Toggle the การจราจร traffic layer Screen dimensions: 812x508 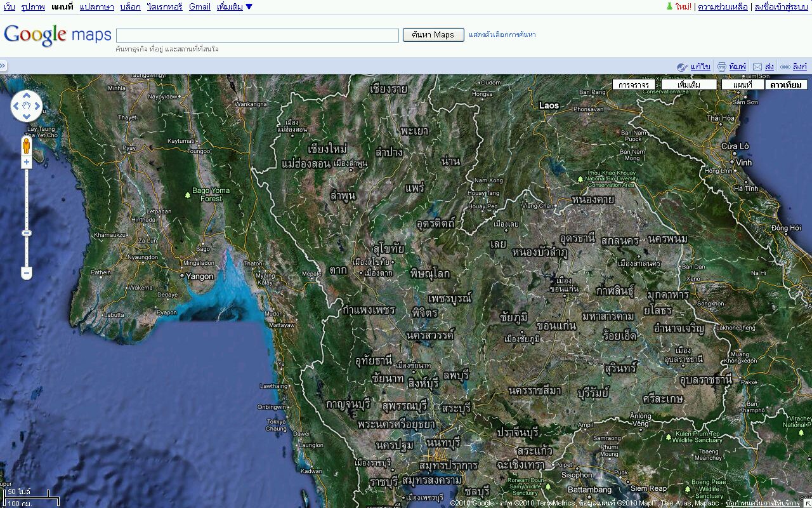coord(634,84)
